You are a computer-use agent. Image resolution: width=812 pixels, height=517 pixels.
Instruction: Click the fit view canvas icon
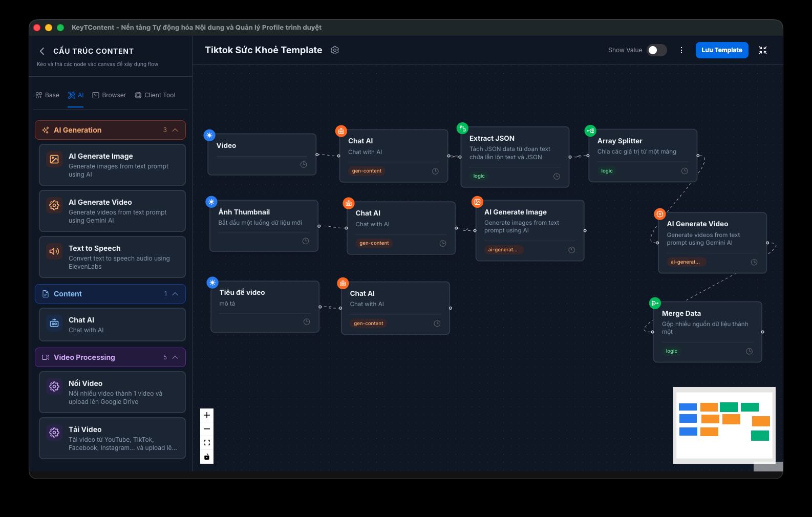pyautogui.click(x=207, y=443)
